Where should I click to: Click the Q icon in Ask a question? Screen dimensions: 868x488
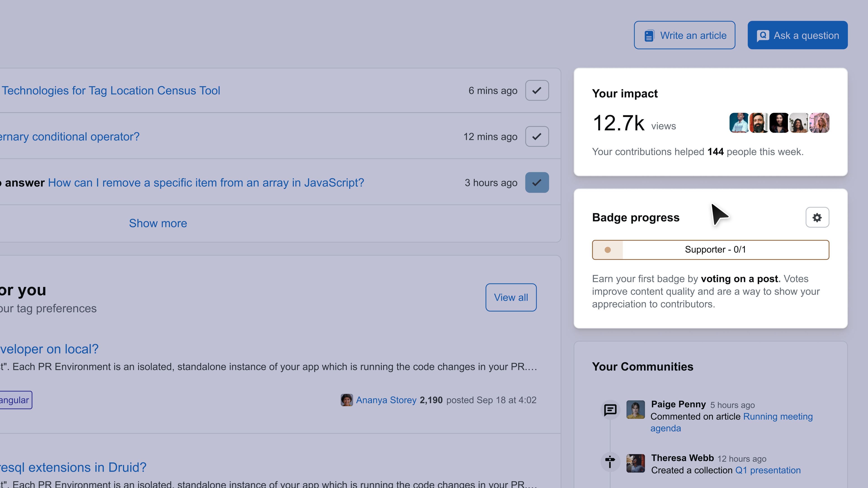click(763, 35)
